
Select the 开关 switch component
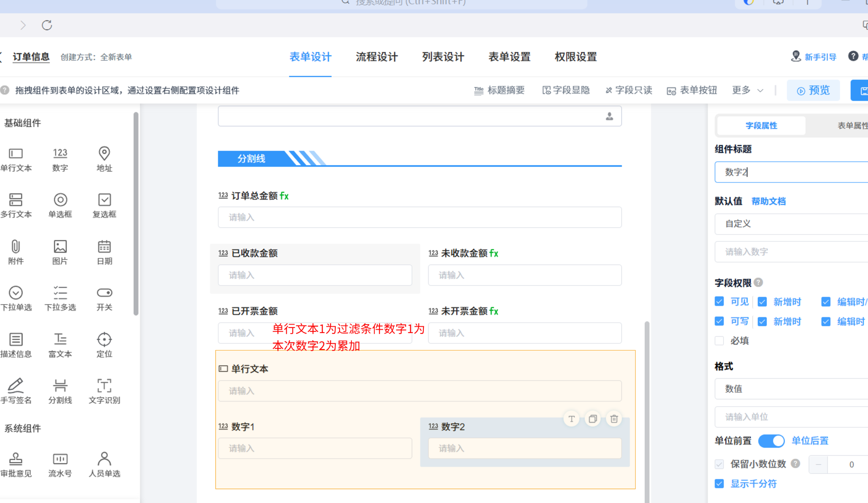(x=104, y=299)
